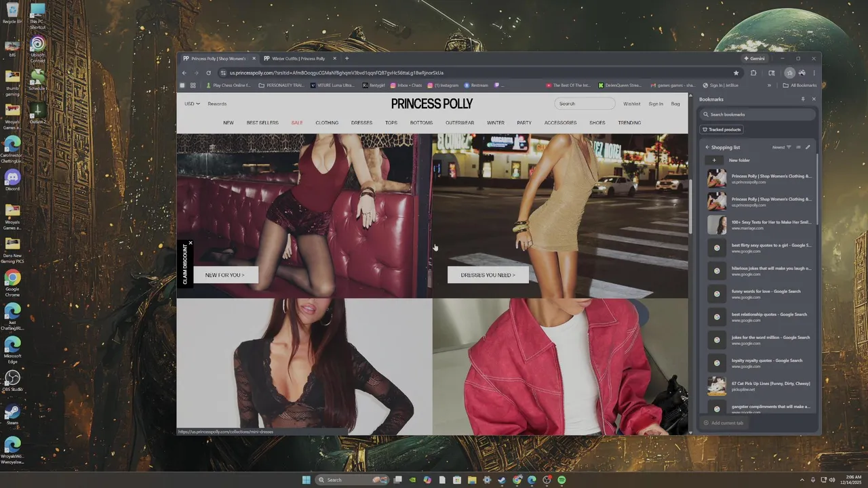Close the Winter Outfits tab
868x488 pixels.
coord(334,58)
